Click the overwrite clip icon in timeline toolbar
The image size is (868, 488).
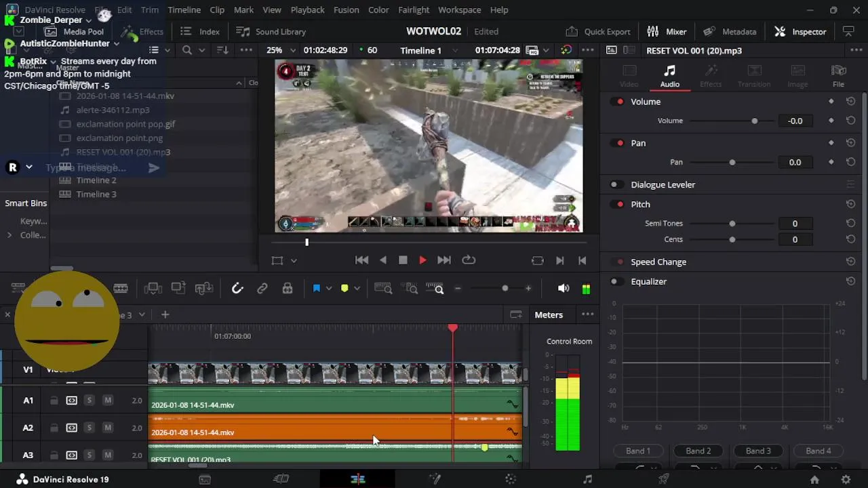[x=178, y=289]
